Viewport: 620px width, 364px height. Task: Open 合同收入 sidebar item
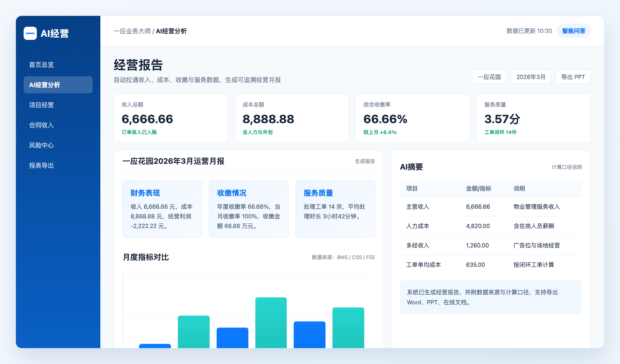(x=58, y=125)
